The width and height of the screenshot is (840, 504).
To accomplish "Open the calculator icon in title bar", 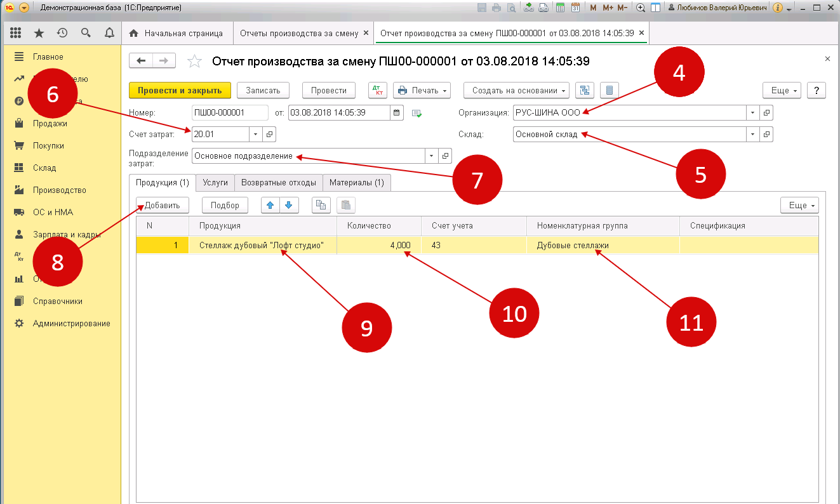I will point(560,8).
